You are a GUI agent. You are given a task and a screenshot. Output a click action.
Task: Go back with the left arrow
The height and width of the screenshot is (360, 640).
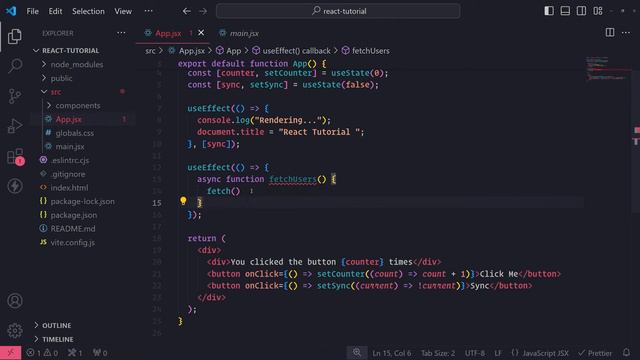tap(187, 11)
